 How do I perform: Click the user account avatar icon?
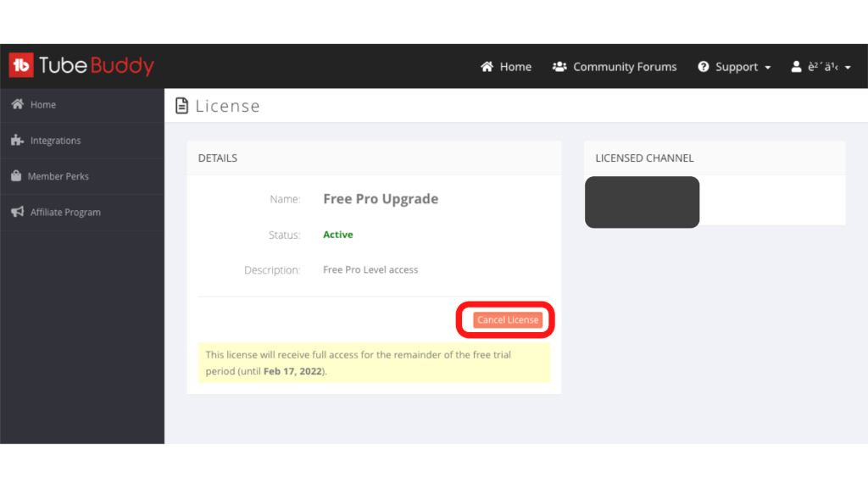pyautogui.click(x=796, y=67)
